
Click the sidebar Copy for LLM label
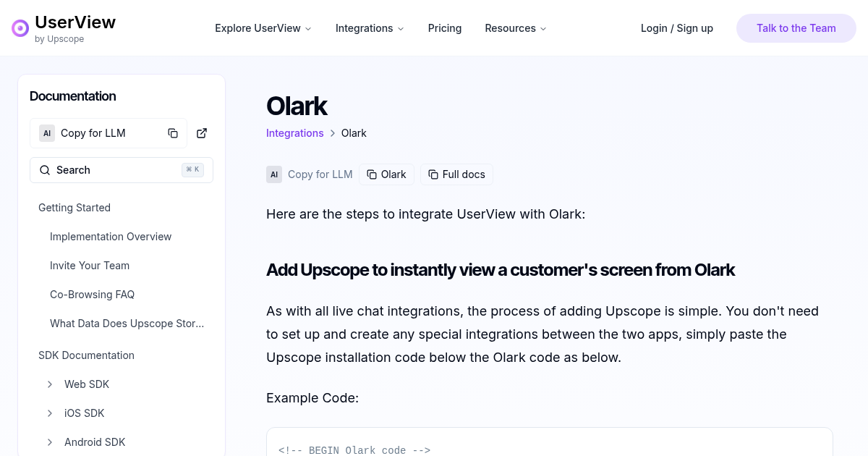(x=93, y=133)
